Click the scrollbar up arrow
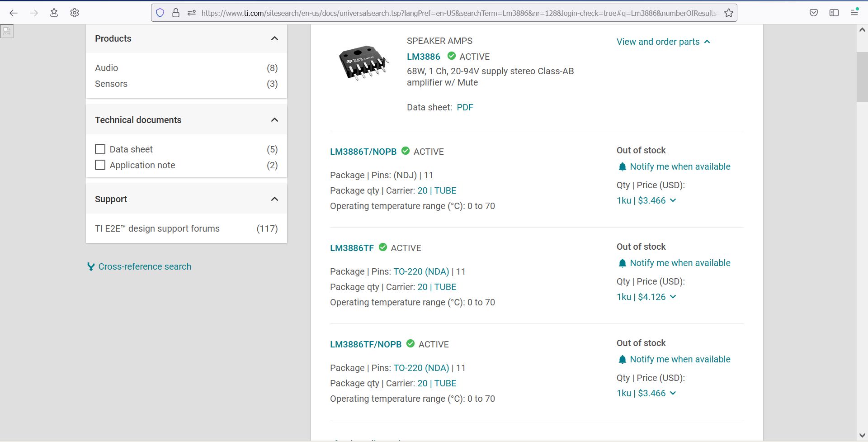This screenshot has width=868, height=442. (862, 30)
